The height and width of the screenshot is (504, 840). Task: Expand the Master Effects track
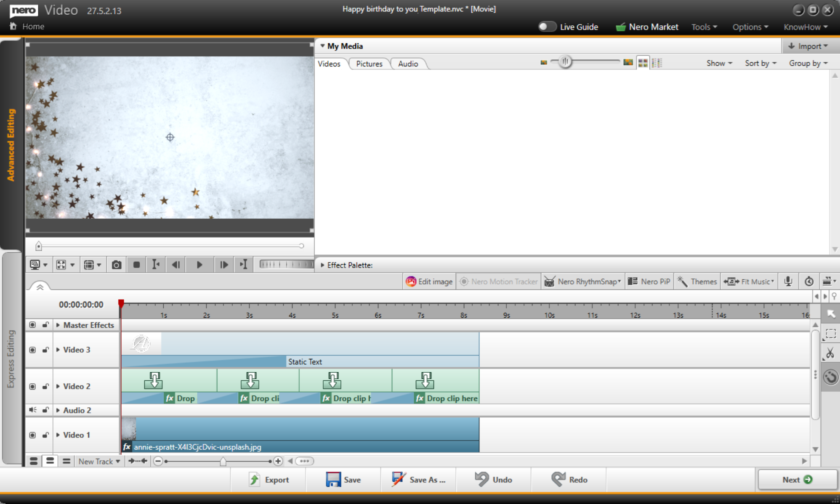coord(58,325)
